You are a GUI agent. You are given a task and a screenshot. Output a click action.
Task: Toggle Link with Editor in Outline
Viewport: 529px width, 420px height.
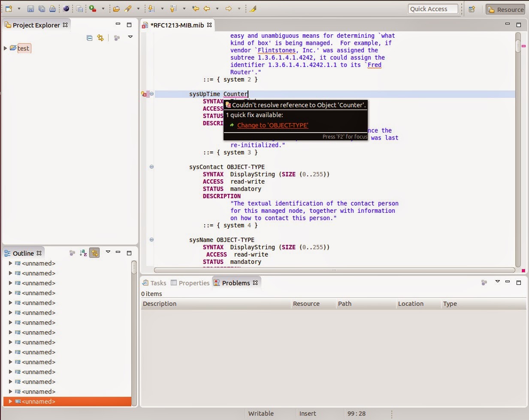(x=95, y=253)
